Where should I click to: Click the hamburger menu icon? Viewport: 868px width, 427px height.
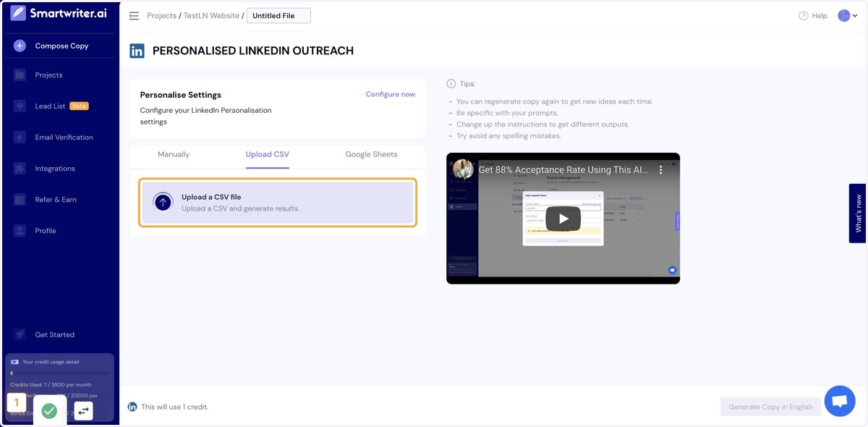tap(134, 16)
